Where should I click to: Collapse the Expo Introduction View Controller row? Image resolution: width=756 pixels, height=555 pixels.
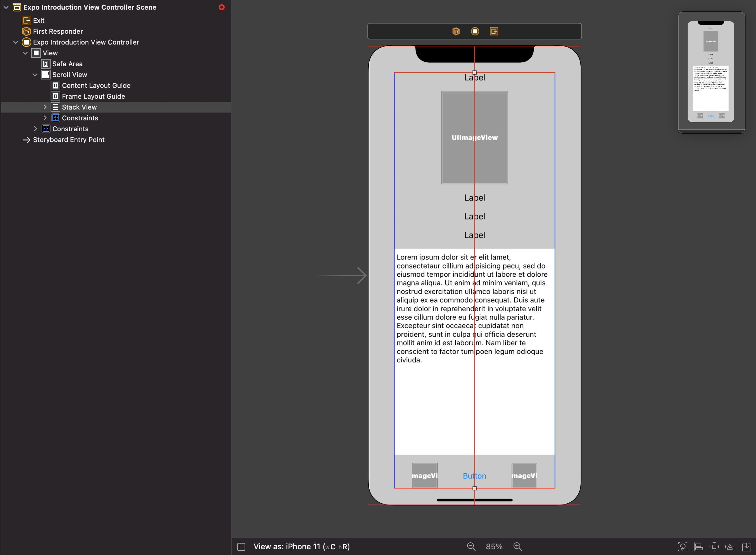[x=15, y=42]
